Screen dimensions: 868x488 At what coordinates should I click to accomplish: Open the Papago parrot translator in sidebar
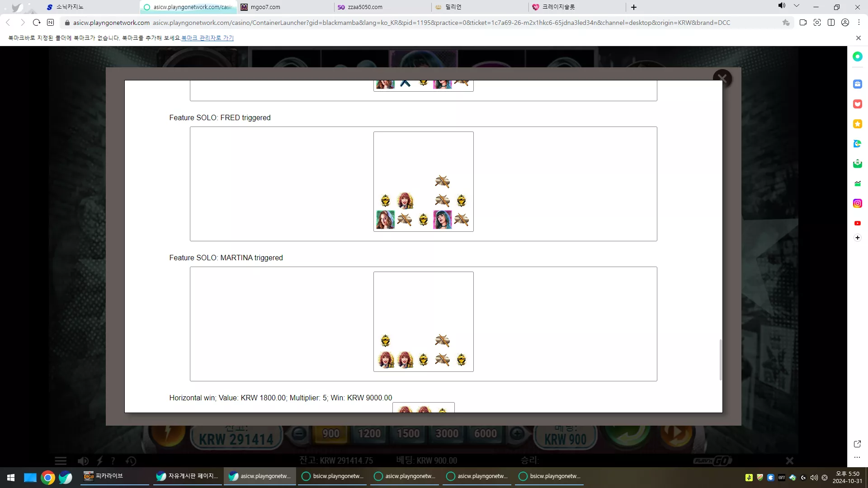[858, 144]
